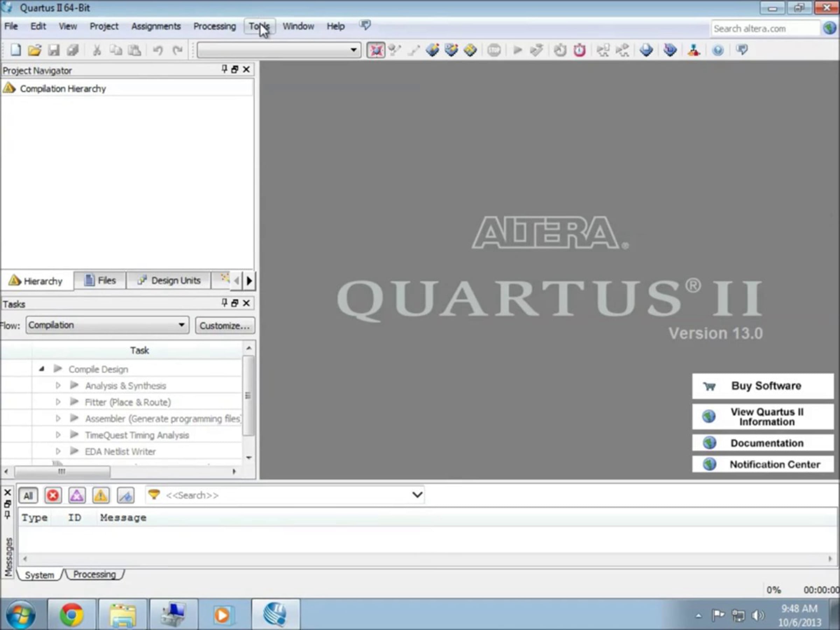Toggle the error messages filter
840x630 pixels.
click(x=53, y=495)
